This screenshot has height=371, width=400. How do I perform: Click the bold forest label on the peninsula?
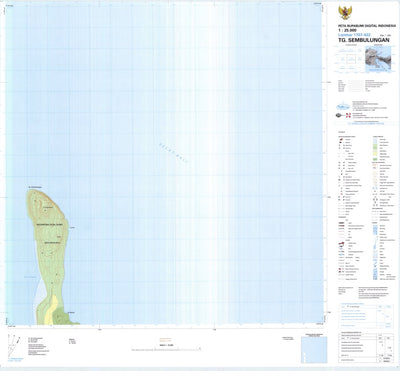pos(50,225)
